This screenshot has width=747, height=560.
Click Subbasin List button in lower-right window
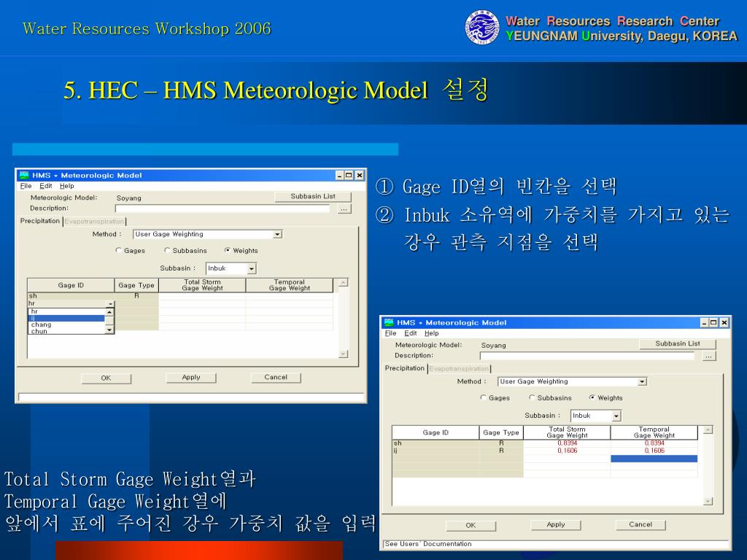coord(678,343)
